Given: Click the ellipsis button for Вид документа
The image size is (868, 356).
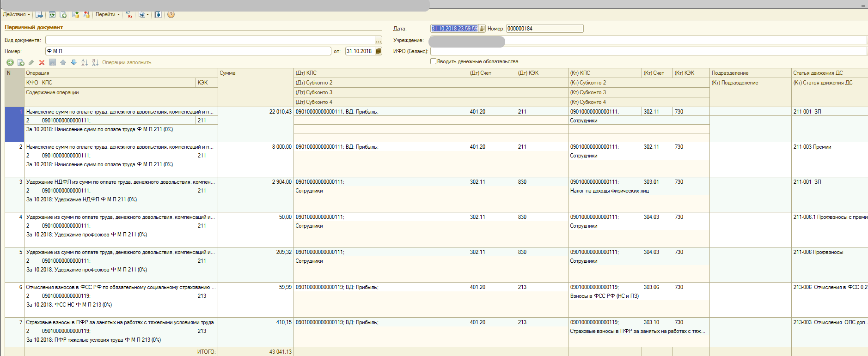Looking at the screenshot, I should (379, 40).
